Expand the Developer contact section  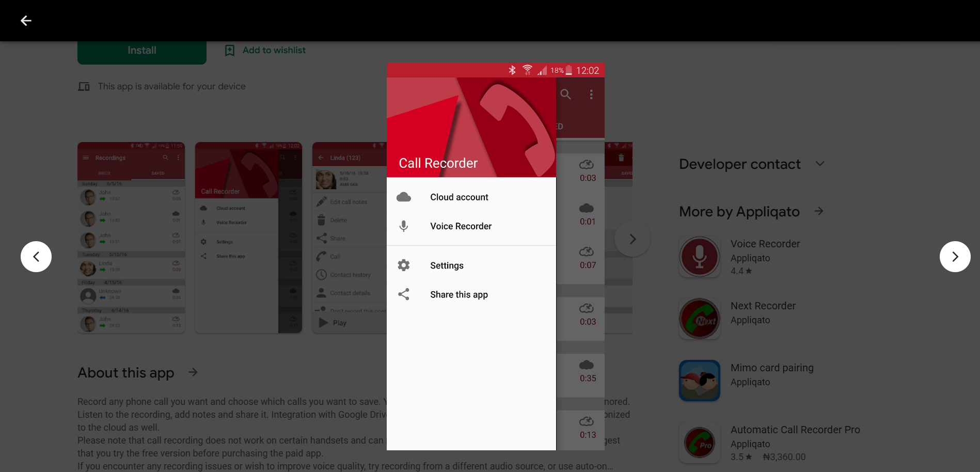[x=820, y=164]
